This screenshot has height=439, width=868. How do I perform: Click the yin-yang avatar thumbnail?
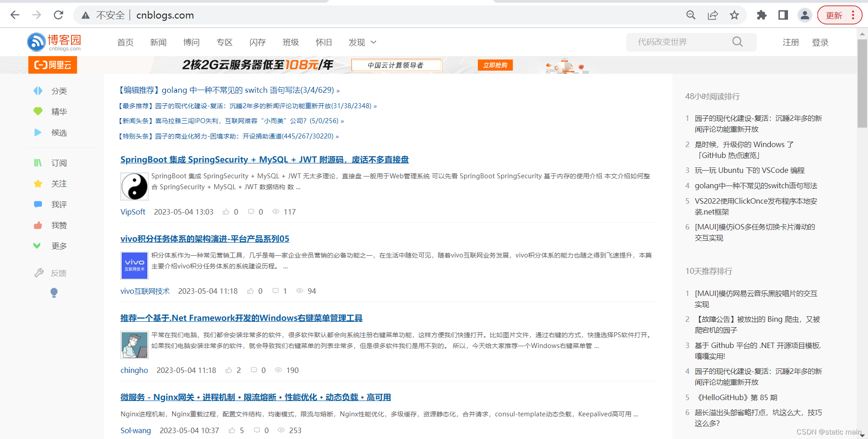point(134,186)
